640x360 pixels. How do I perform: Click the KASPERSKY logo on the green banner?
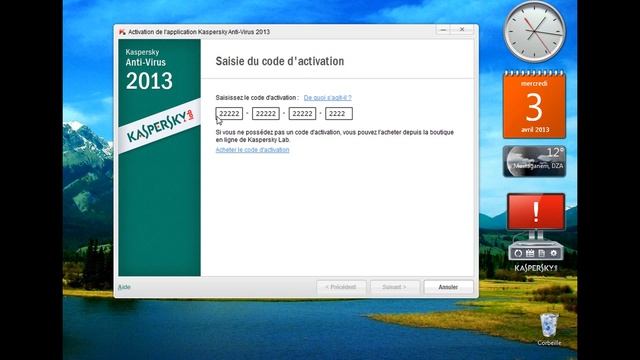pos(160,126)
